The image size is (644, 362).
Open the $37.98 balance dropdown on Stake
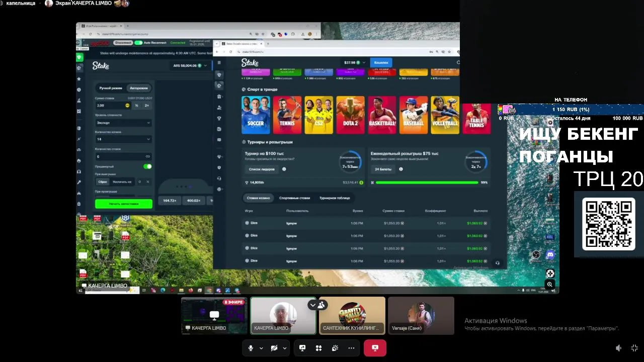click(x=354, y=63)
